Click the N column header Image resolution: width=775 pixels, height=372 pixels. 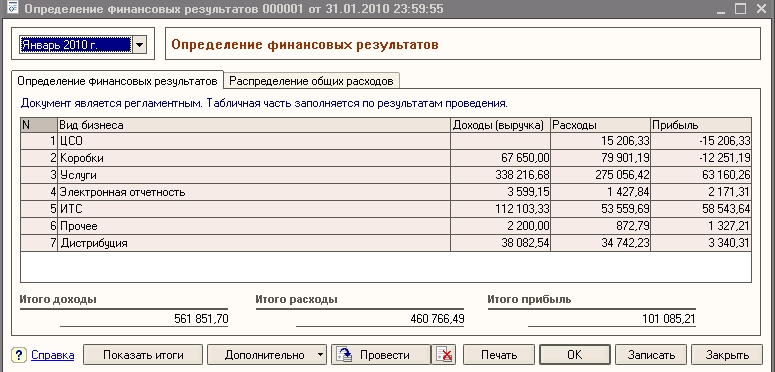point(39,125)
